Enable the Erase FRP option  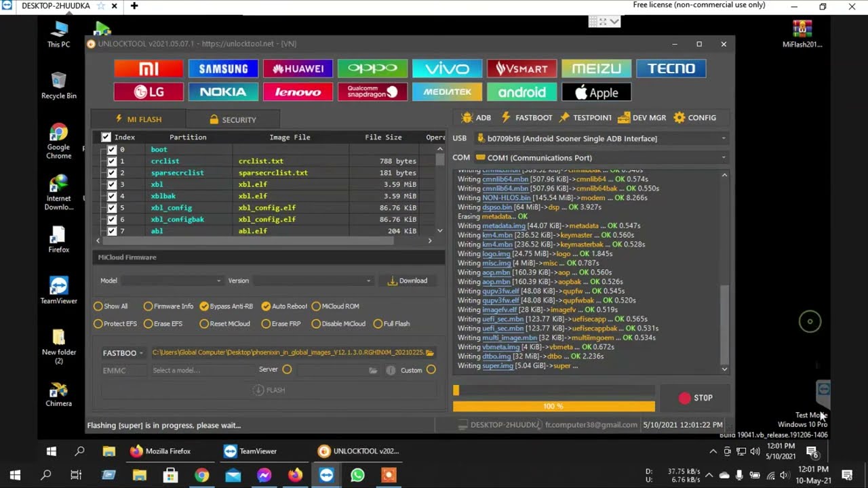click(x=281, y=324)
